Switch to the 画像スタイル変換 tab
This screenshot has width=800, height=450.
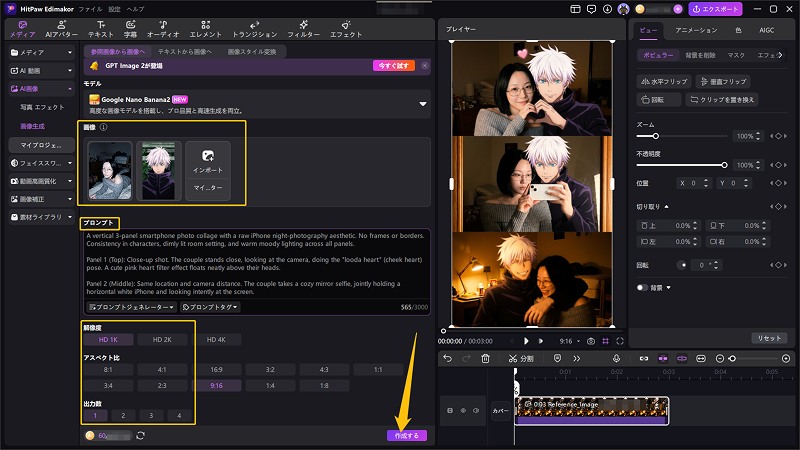252,52
